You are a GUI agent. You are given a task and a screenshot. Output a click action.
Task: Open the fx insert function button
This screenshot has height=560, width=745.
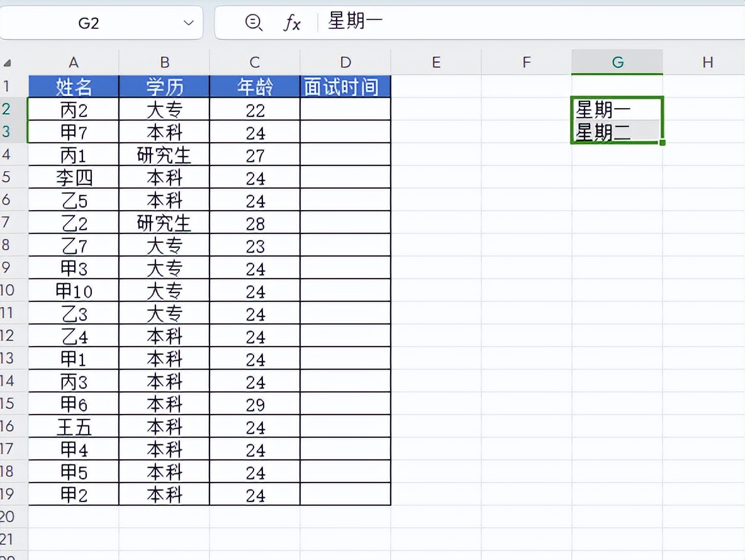click(x=292, y=22)
